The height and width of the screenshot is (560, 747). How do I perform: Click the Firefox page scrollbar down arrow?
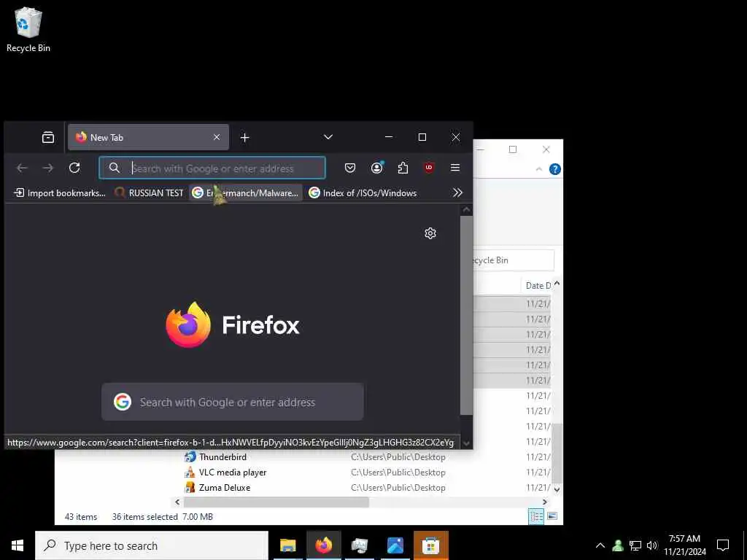tap(467, 443)
